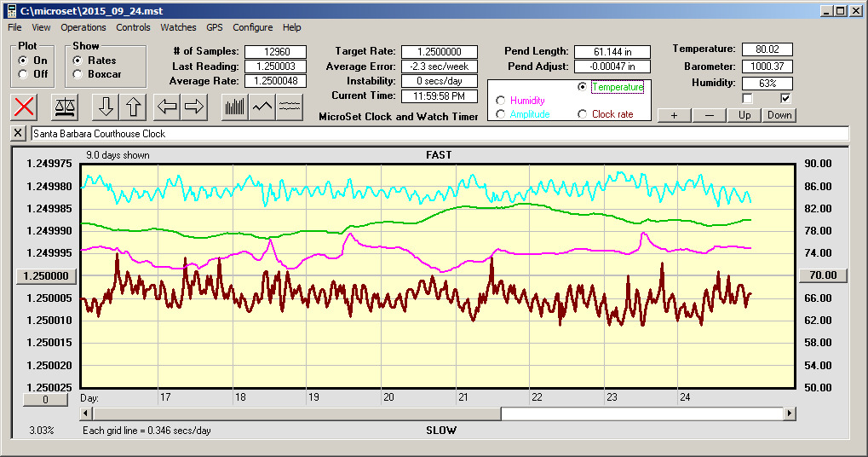
Task: Turn Plot Off radio button on
Action: [x=22, y=74]
